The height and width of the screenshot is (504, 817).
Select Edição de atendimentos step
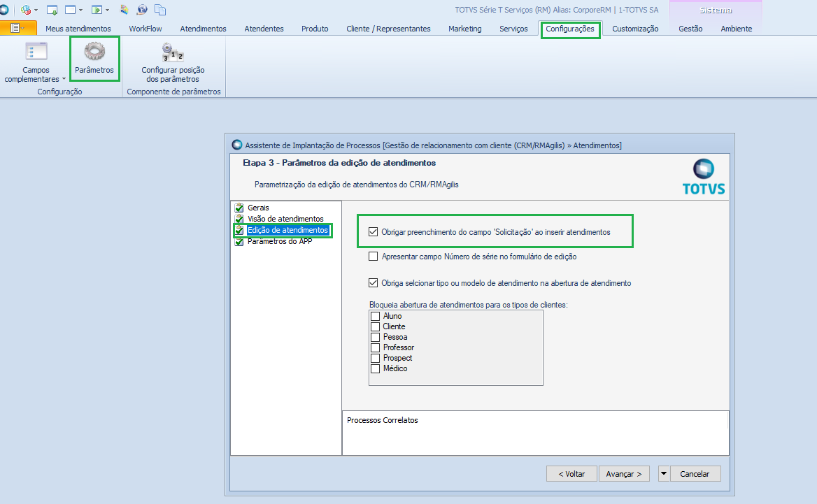tap(287, 230)
